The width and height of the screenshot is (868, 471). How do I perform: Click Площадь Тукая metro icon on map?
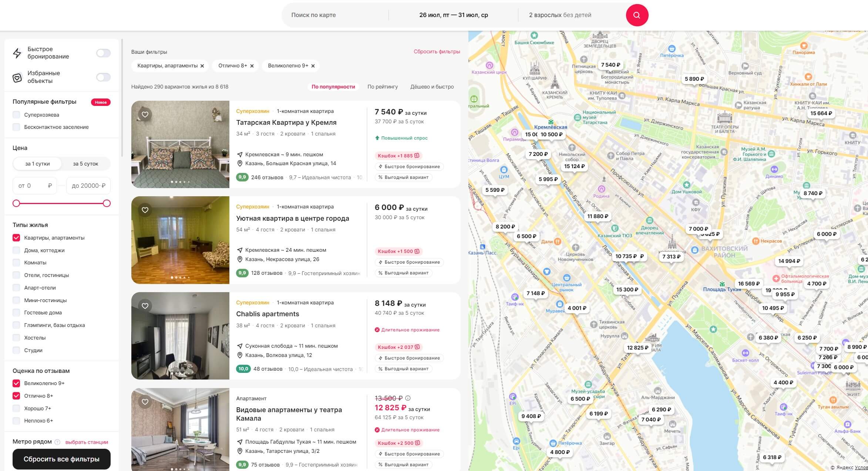coord(722,284)
